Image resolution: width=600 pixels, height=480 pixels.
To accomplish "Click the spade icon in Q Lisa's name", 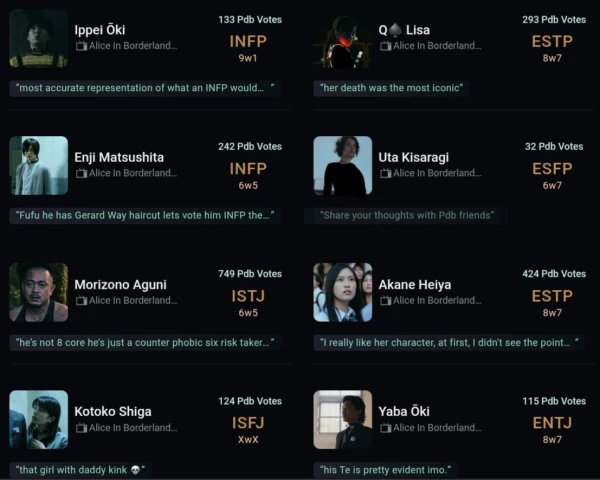I will click(x=396, y=30).
